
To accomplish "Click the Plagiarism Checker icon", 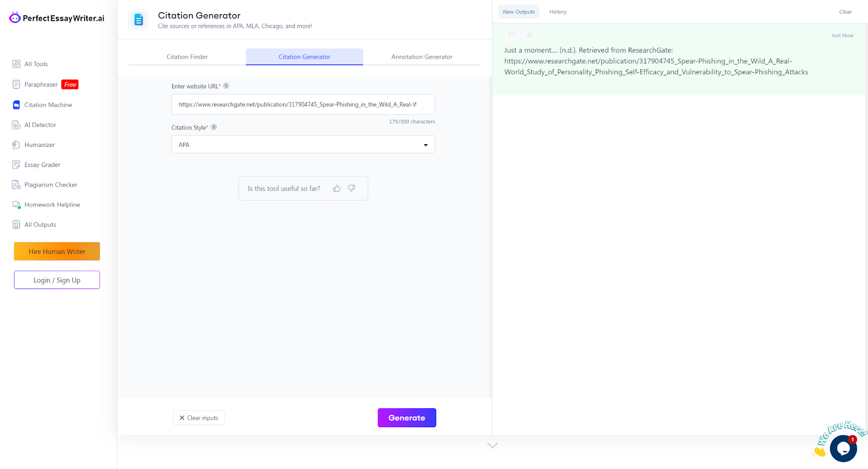I will coord(16,185).
